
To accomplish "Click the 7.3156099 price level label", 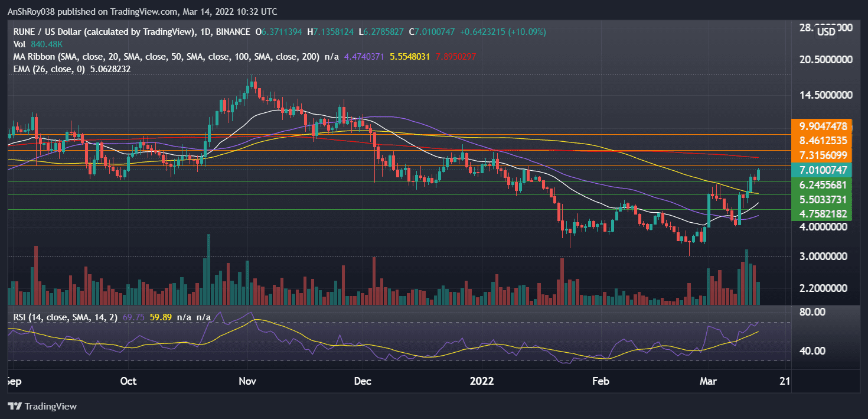I will pyautogui.click(x=824, y=155).
